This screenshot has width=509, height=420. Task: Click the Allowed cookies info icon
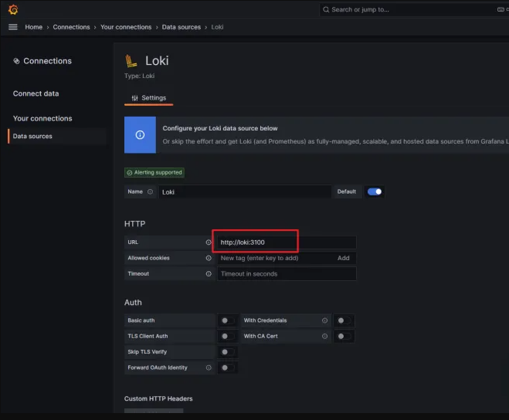(x=209, y=258)
